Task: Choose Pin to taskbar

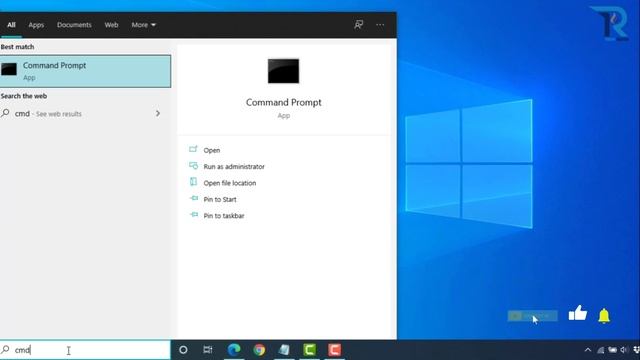Action: pyautogui.click(x=224, y=216)
